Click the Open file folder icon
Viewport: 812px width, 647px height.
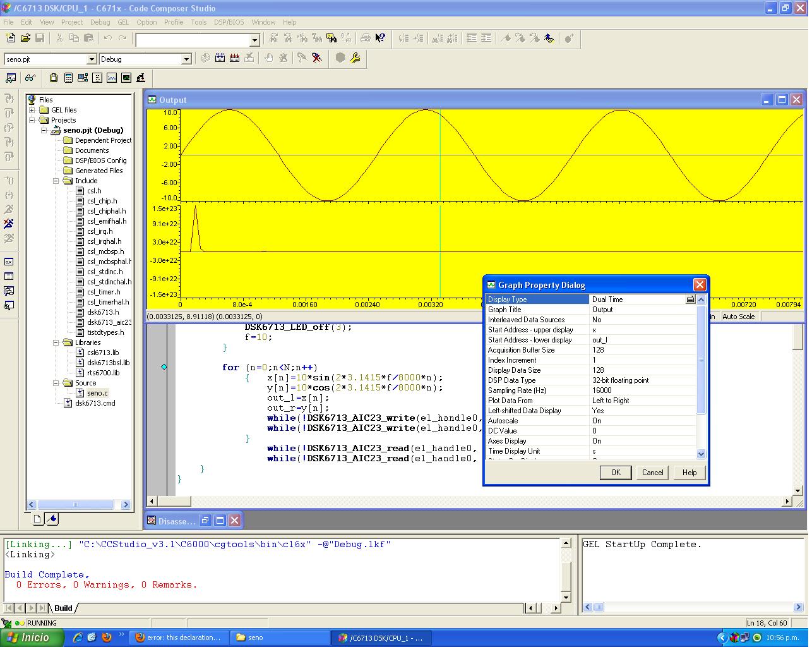click(x=25, y=39)
